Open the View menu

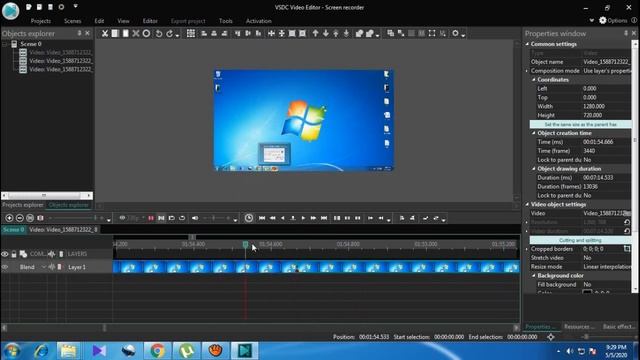123,21
